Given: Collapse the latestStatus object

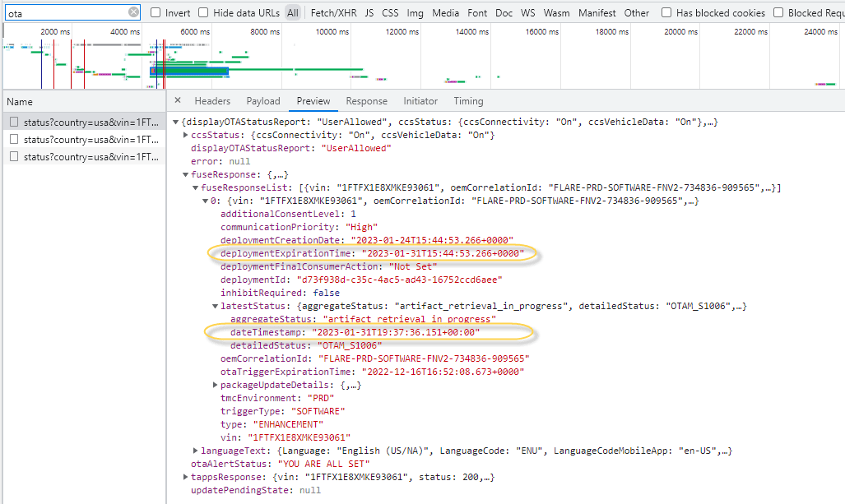Looking at the screenshot, I should pos(216,306).
